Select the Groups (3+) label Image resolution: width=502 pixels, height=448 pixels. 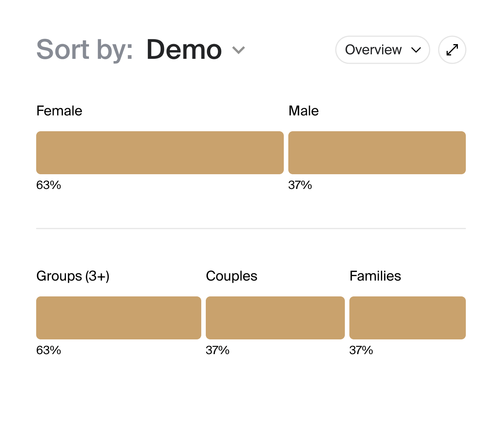(x=73, y=276)
